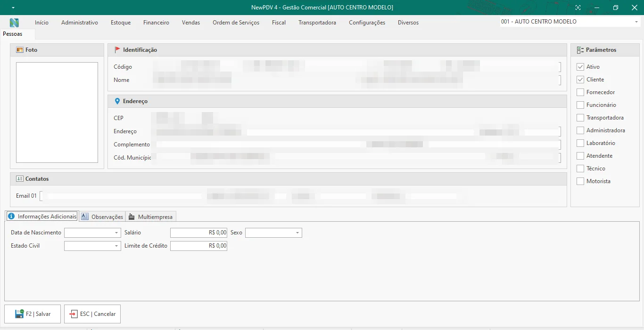Image resolution: width=644 pixels, height=330 pixels.
Task: Tick the Transportadora checkbox
Action: pos(580,118)
